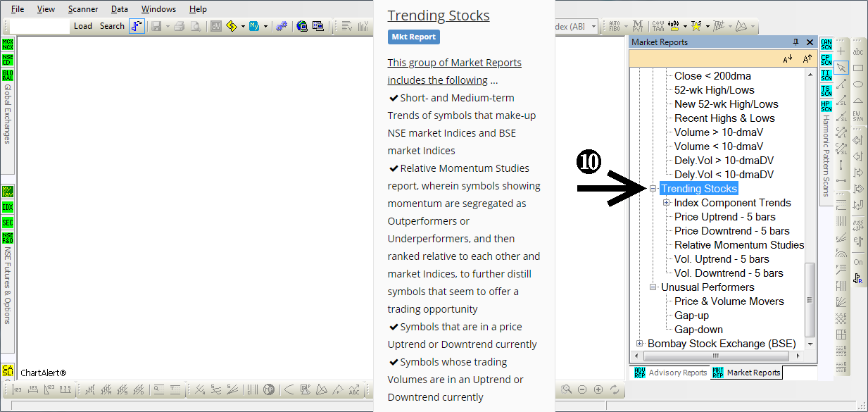Viewport: 868px width, 412px height.
Task: Select the crosshair cursor tool
Action: coord(841,51)
